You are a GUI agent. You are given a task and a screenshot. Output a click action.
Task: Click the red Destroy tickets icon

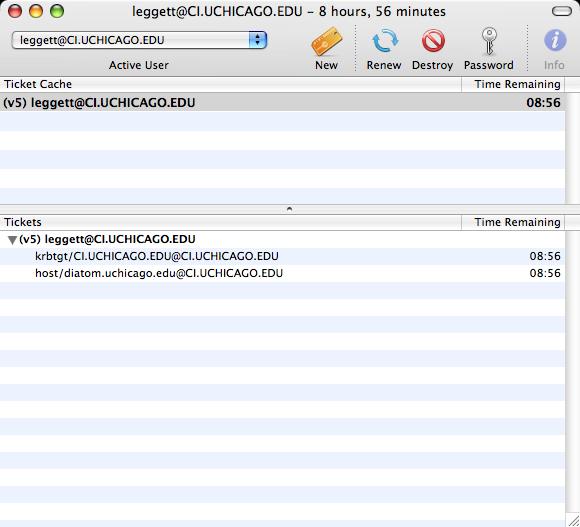[x=433, y=41]
